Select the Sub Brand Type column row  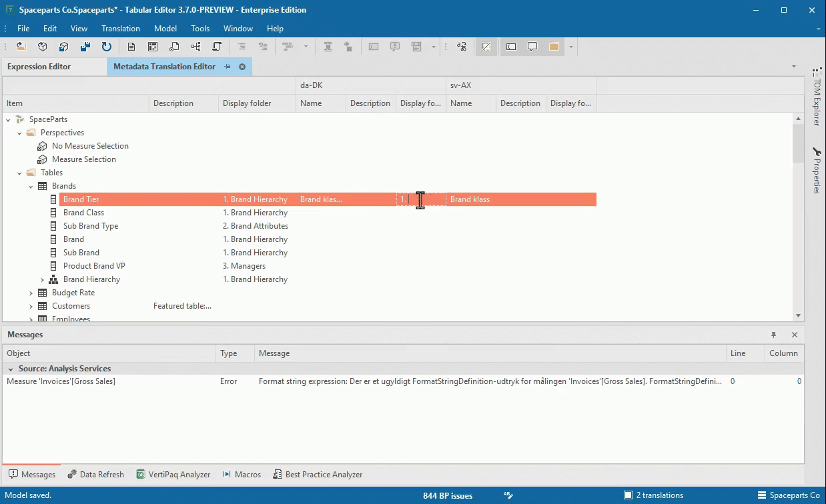[x=91, y=226]
